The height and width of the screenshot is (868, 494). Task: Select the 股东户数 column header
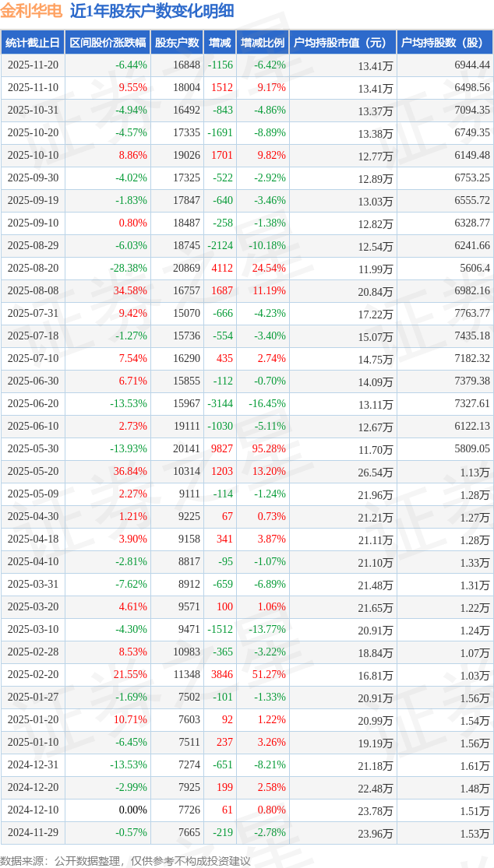point(176,43)
